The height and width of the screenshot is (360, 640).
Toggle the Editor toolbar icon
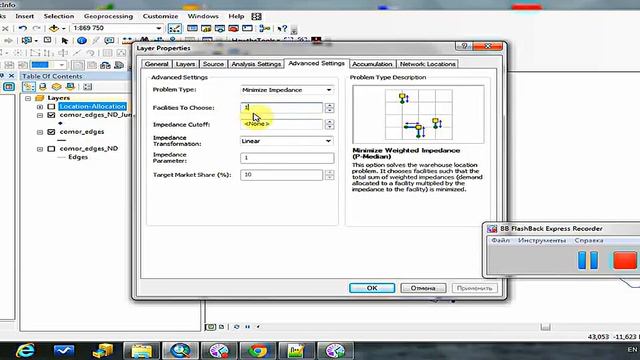point(175,28)
